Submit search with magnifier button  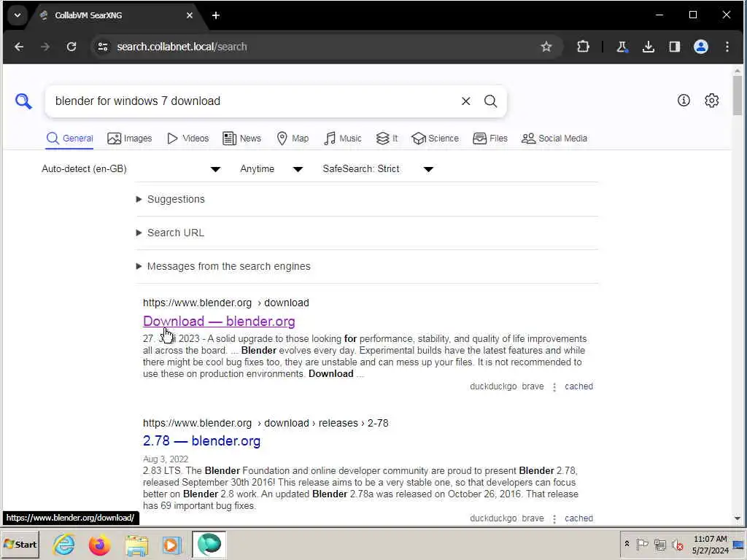coord(490,101)
